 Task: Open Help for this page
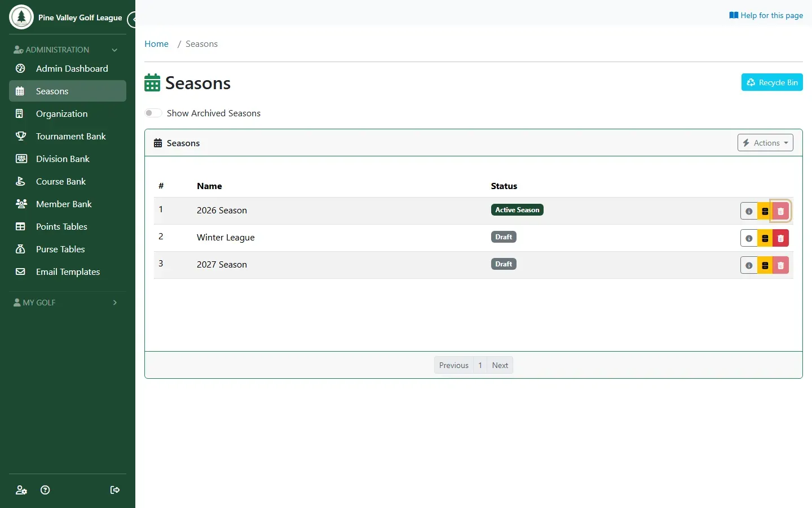pyautogui.click(x=766, y=15)
